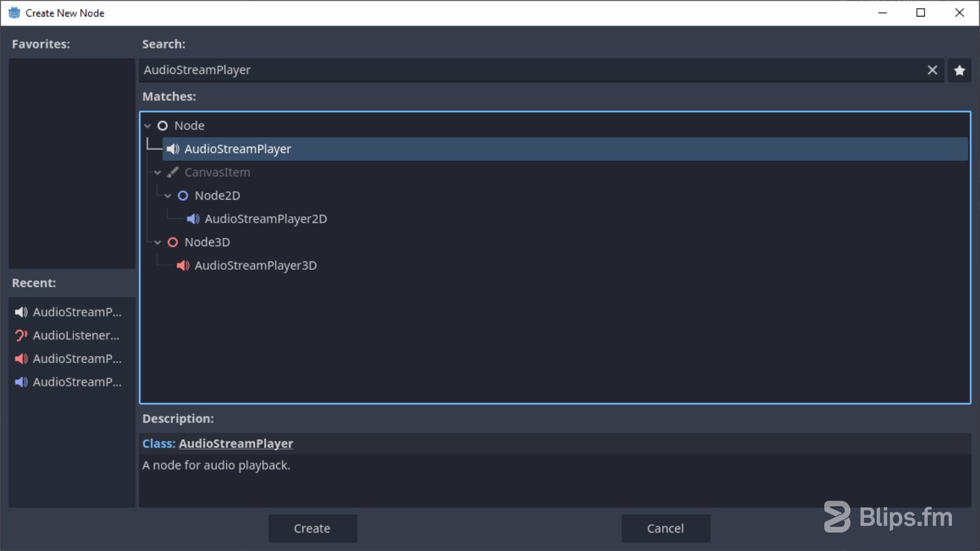
Task: Maximize the Create New Node window
Action: pyautogui.click(x=921, y=13)
